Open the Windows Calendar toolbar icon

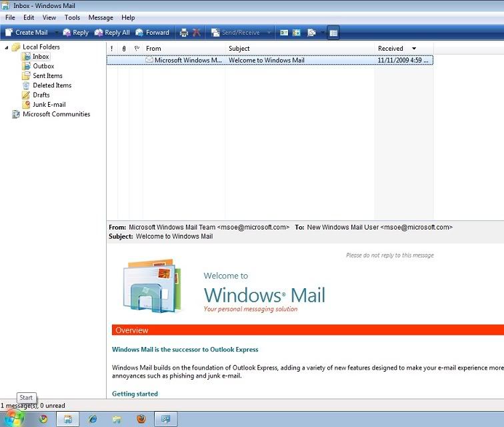pos(297,33)
